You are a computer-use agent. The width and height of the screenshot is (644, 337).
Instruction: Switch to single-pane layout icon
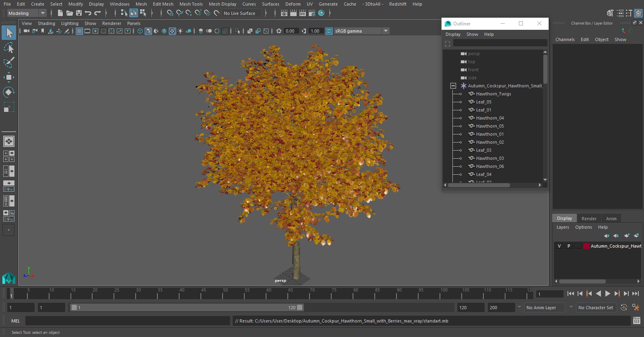[9, 141]
